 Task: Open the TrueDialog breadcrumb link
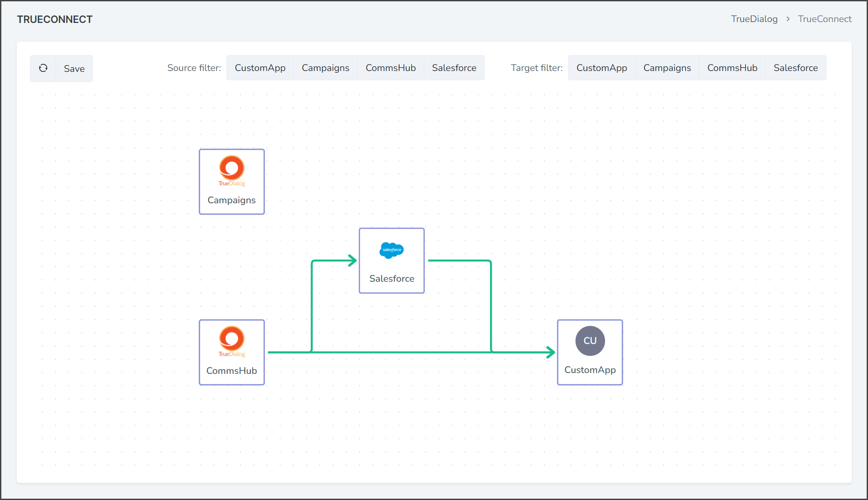(754, 19)
